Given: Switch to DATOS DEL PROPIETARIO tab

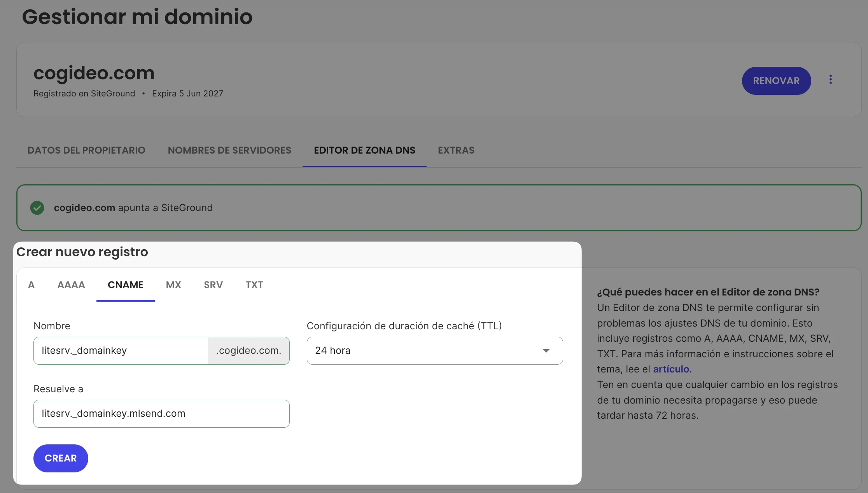Looking at the screenshot, I should click(86, 150).
